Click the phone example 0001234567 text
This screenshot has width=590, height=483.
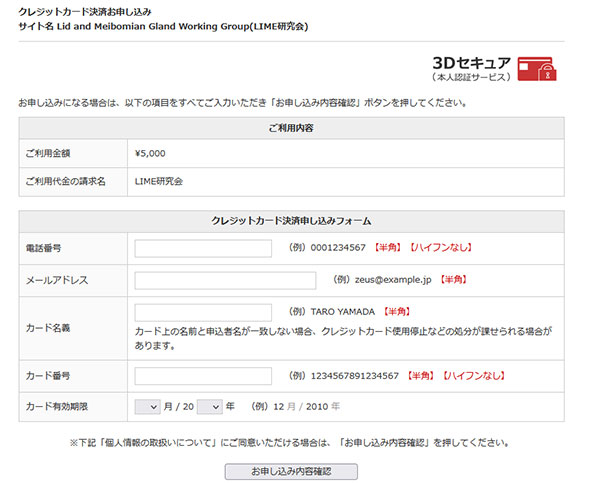[338, 248]
